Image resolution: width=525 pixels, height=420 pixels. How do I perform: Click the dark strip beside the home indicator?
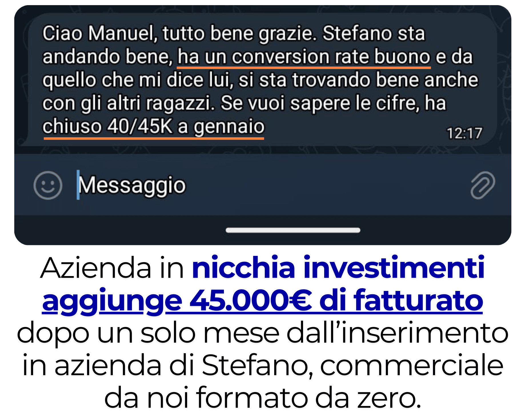(x=120, y=230)
